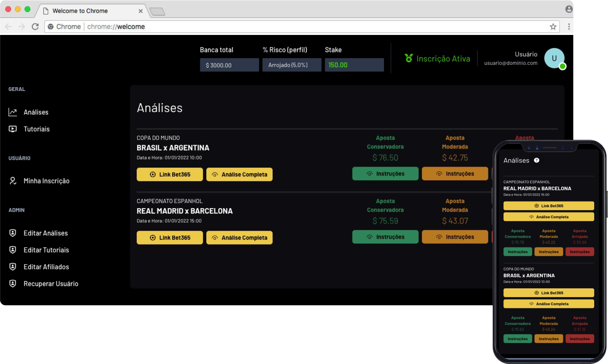Viewport: 608px width, 364px height.
Task: Click the Tutoriais play icon in sidebar
Action: [x=13, y=129]
